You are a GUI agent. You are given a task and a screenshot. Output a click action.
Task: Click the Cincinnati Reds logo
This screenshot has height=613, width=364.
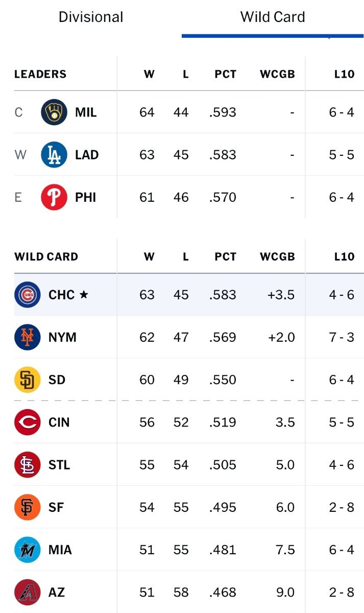pos(28,422)
